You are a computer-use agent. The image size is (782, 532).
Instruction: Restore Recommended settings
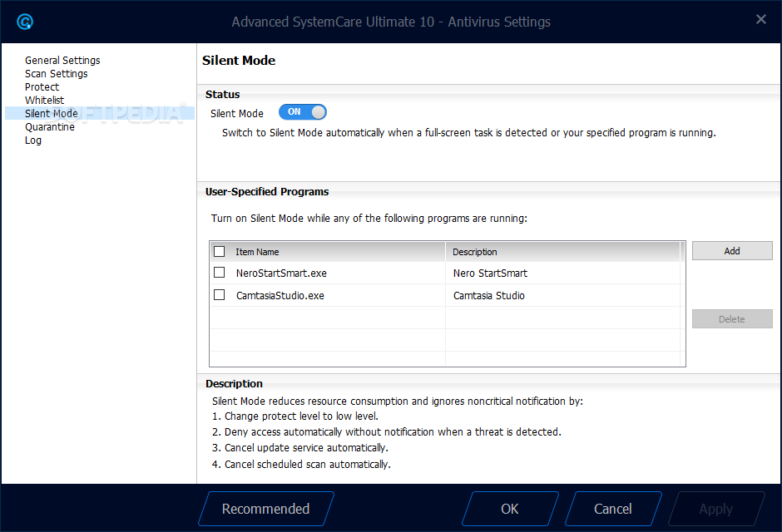[266, 509]
